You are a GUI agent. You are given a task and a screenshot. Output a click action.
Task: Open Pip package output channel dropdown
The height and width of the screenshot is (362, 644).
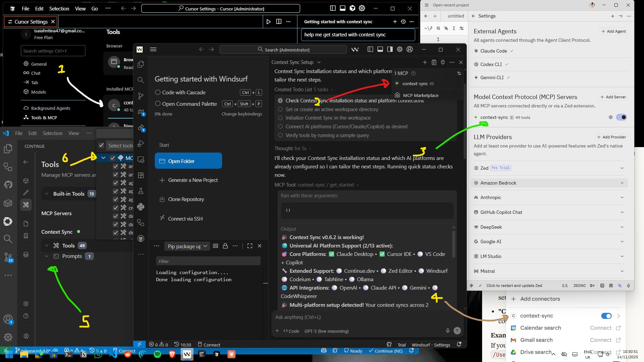(187, 246)
